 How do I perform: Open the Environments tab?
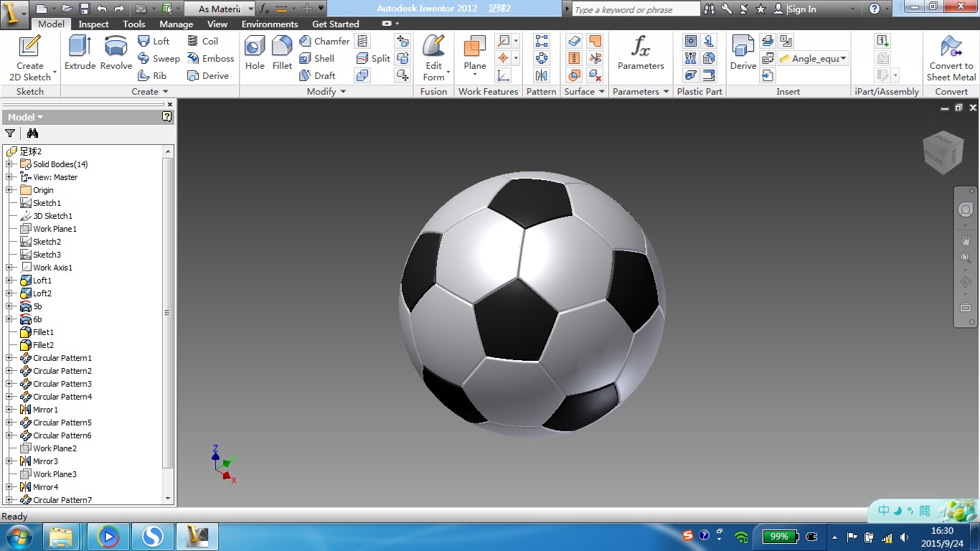[x=270, y=24]
